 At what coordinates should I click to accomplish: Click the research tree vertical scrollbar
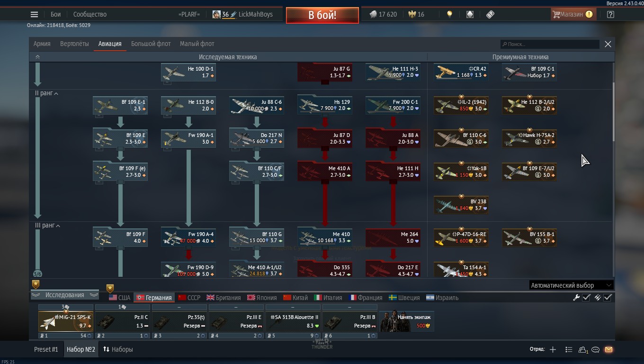coord(613,112)
